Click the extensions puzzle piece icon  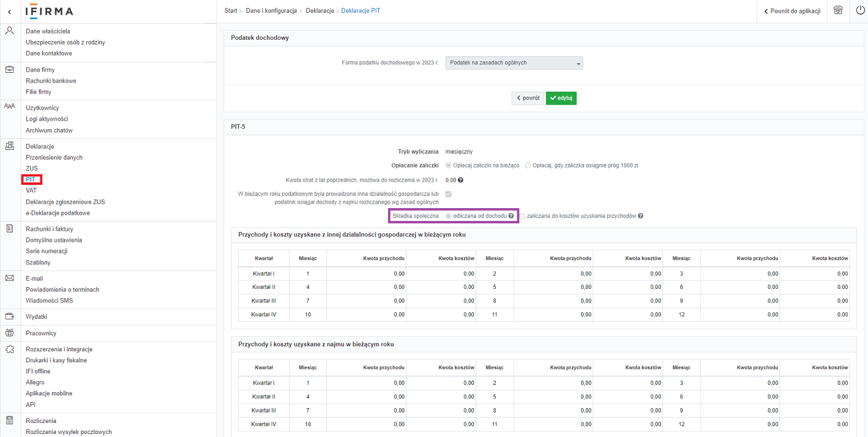pyautogui.click(x=9, y=349)
